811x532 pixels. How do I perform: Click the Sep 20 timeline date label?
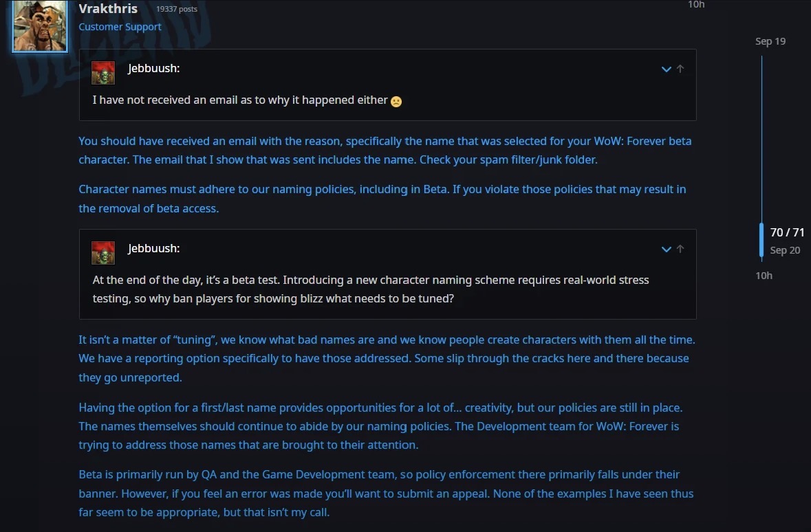click(785, 250)
